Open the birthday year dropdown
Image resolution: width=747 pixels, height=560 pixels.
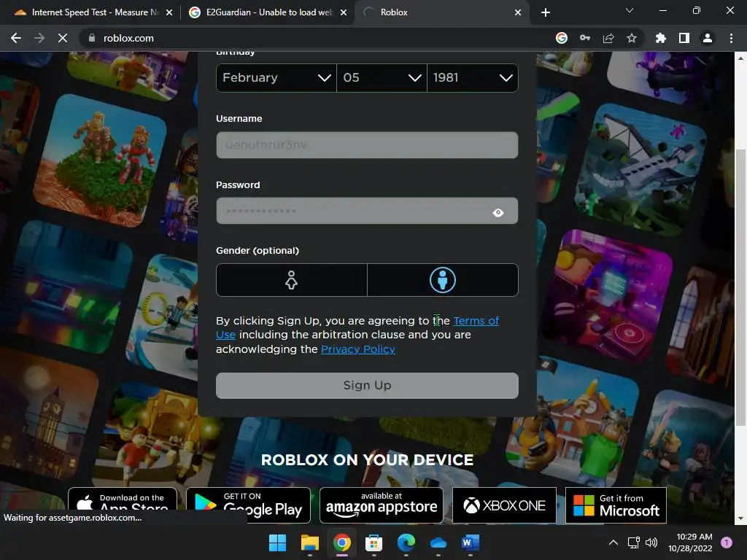coord(473,77)
